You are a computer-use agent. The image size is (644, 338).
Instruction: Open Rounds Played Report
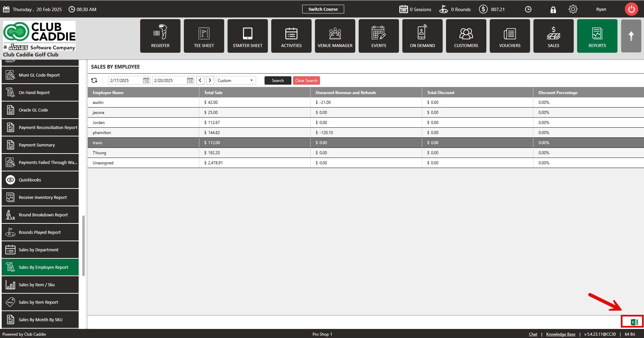(x=40, y=232)
